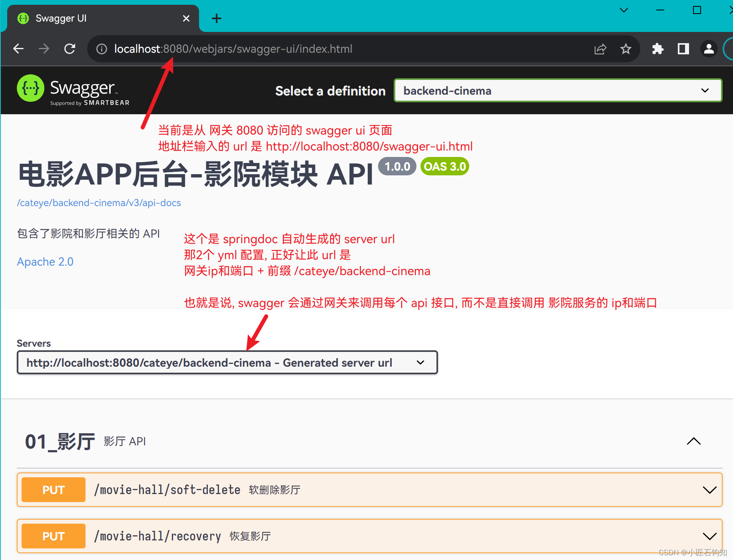
Task: Click the OAS 3.0 badge
Action: coord(445,167)
